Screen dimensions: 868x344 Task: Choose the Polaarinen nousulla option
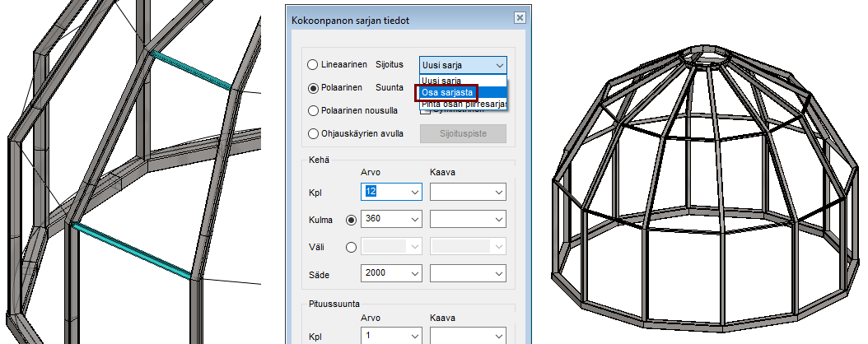(313, 110)
